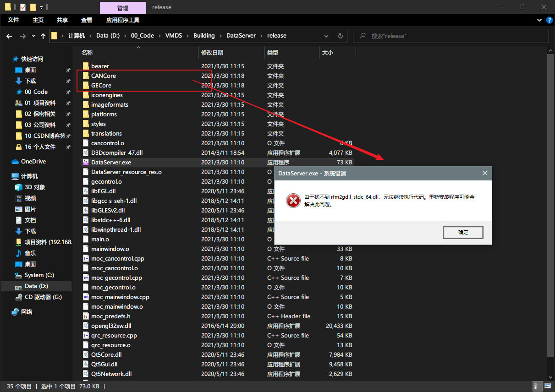Expand the ribbon with the chevron
Viewport: 555px width, 392px height.
tap(539, 20)
